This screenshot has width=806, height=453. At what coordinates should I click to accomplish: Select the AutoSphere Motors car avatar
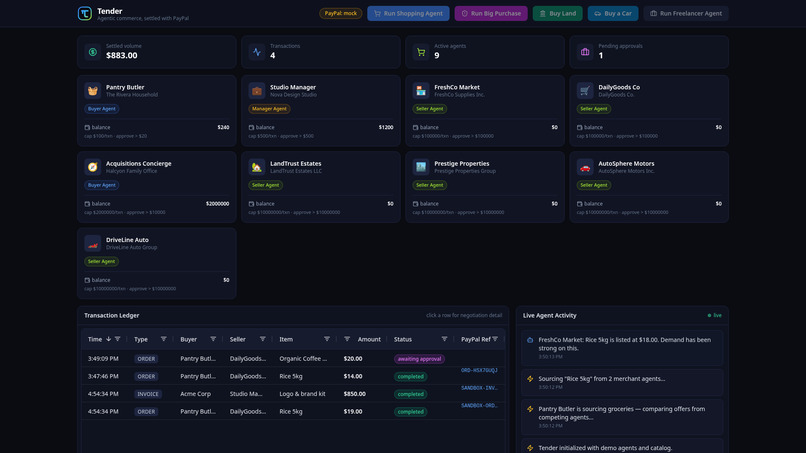click(x=585, y=167)
